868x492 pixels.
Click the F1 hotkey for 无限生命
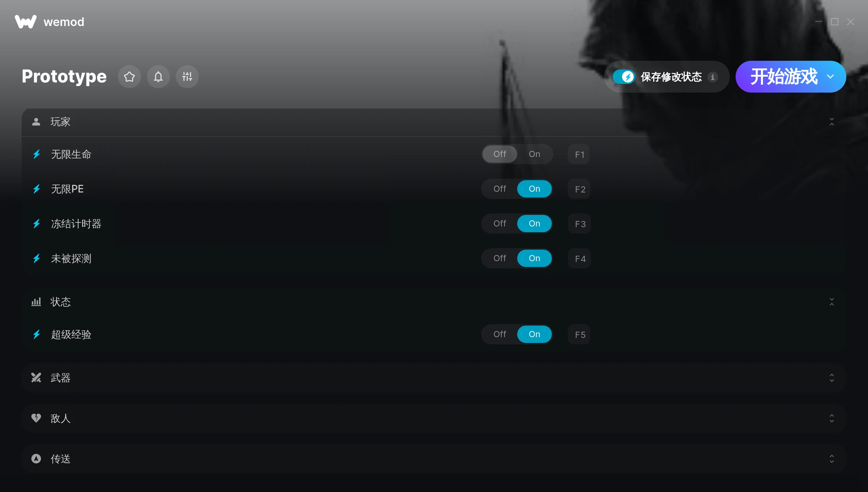click(x=579, y=154)
